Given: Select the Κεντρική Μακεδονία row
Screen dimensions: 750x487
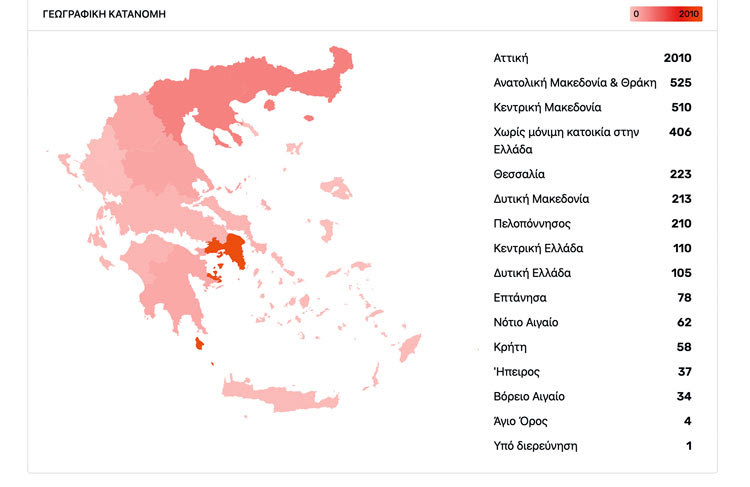Looking at the screenshot, I should coord(592,107).
